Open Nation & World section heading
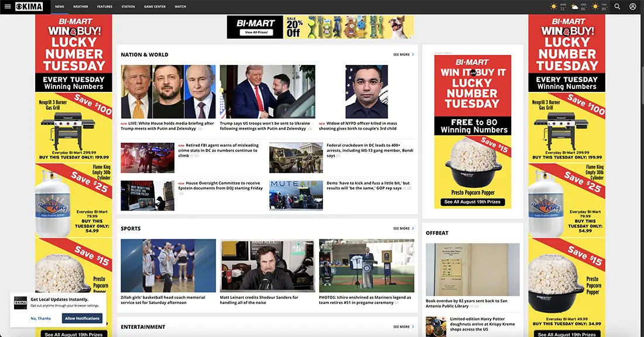Viewport: 644px width, 337px height. coord(145,54)
